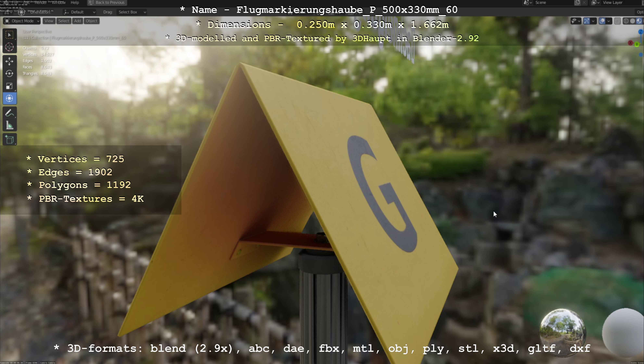
Task: Toggle viewport overlays display
Action: pyautogui.click(x=602, y=21)
